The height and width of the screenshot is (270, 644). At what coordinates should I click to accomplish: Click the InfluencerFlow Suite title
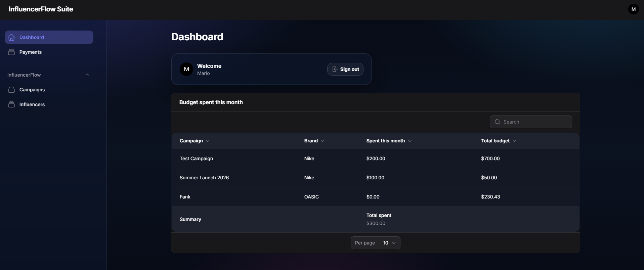41,9
